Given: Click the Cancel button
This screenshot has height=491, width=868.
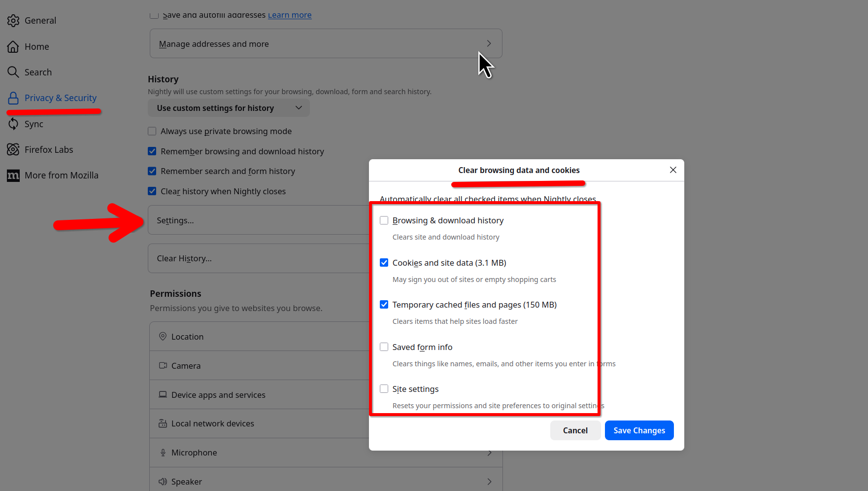Looking at the screenshot, I should click(575, 430).
